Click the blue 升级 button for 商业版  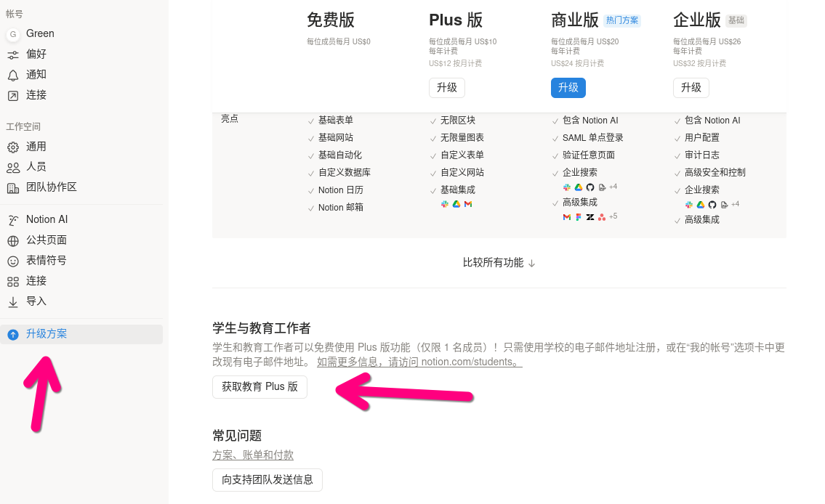coord(568,87)
